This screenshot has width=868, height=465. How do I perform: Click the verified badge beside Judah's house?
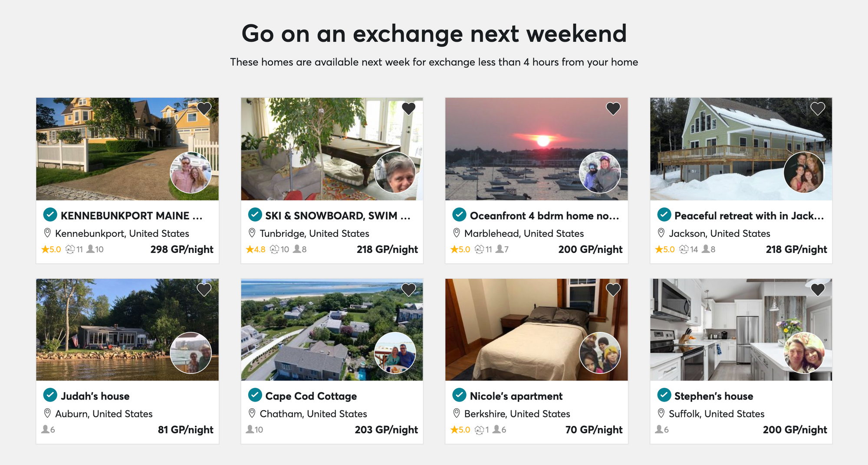point(50,395)
